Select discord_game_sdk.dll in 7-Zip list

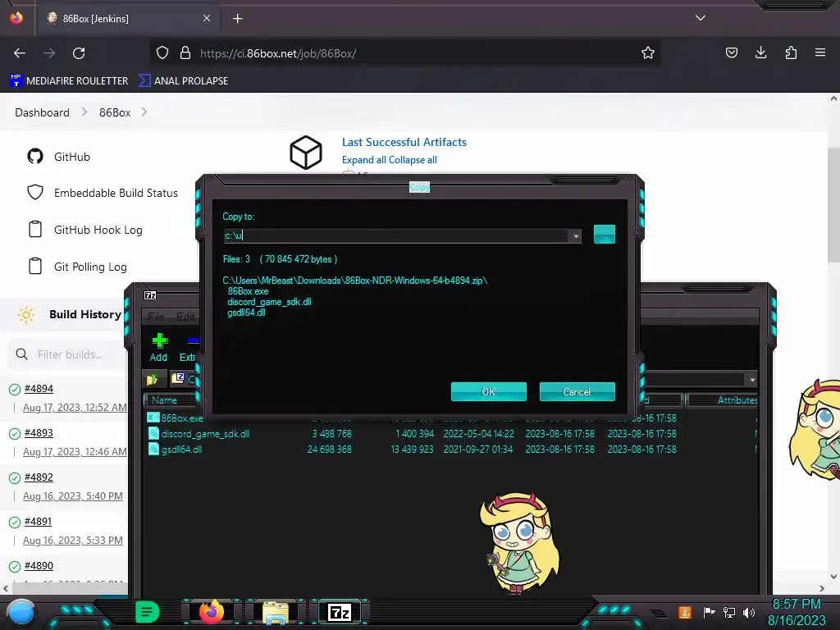[x=199, y=433]
